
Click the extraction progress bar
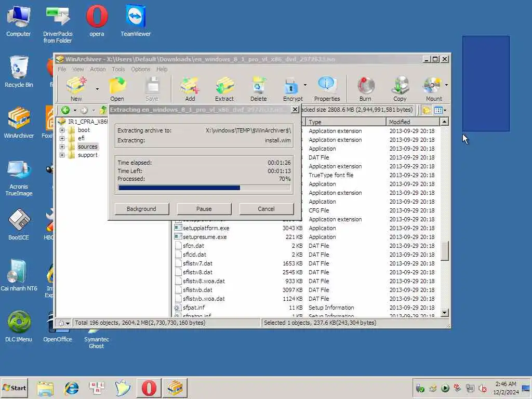[x=204, y=188]
